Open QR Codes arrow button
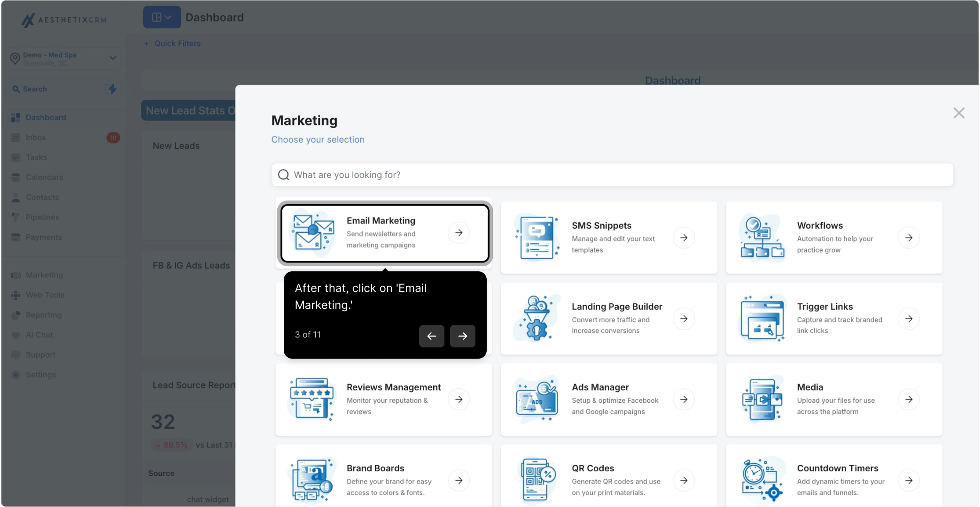980x507 pixels. (x=684, y=481)
